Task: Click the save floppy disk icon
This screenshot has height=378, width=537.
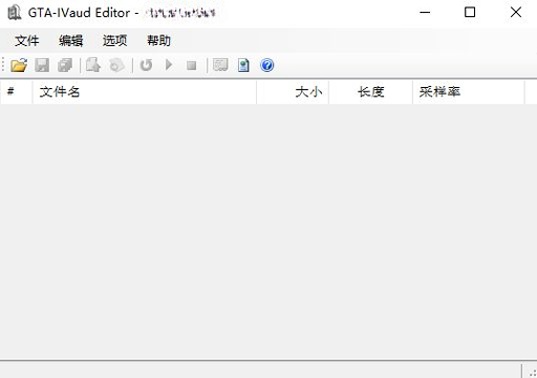Action: pyautogui.click(x=42, y=65)
